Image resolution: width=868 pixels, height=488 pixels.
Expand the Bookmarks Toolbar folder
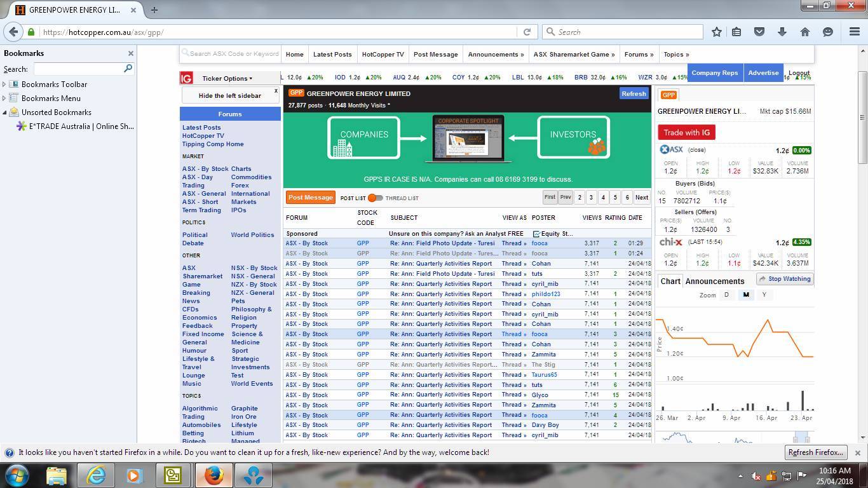coord(4,84)
